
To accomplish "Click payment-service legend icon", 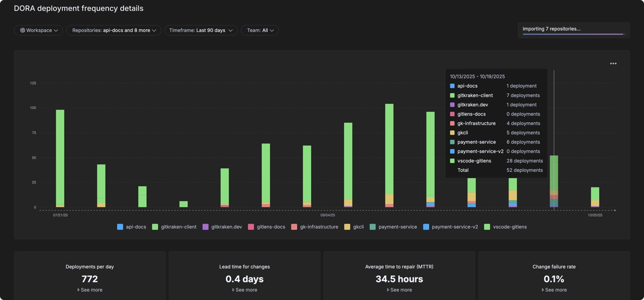I will coord(373,227).
